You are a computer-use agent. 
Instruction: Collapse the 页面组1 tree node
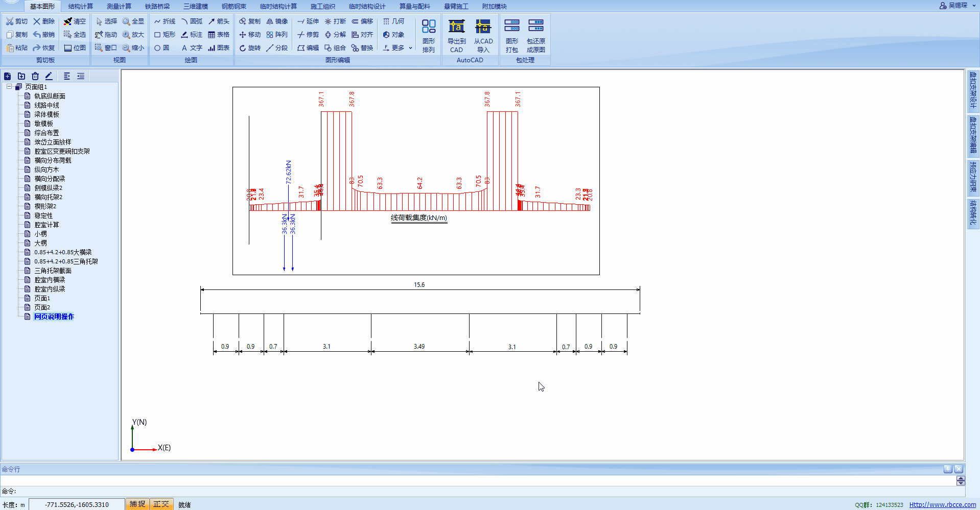click(x=9, y=87)
